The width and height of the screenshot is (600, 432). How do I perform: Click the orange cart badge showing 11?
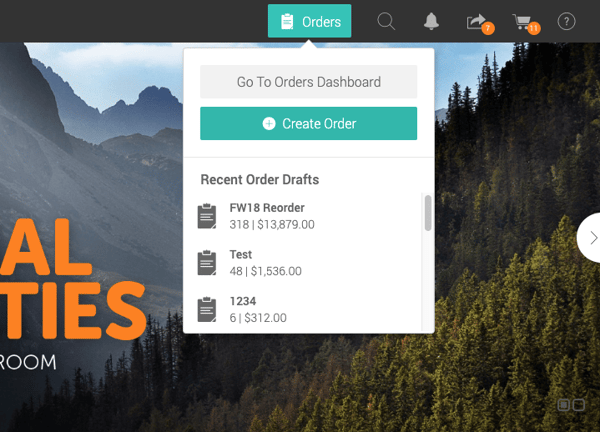(x=533, y=28)
